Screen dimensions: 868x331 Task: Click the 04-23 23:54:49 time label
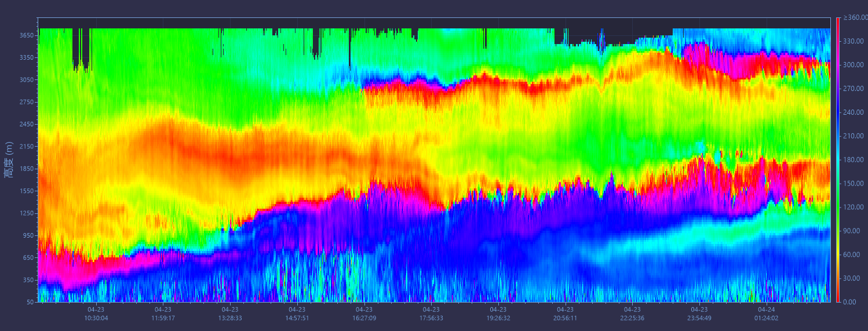pos(699,314)
